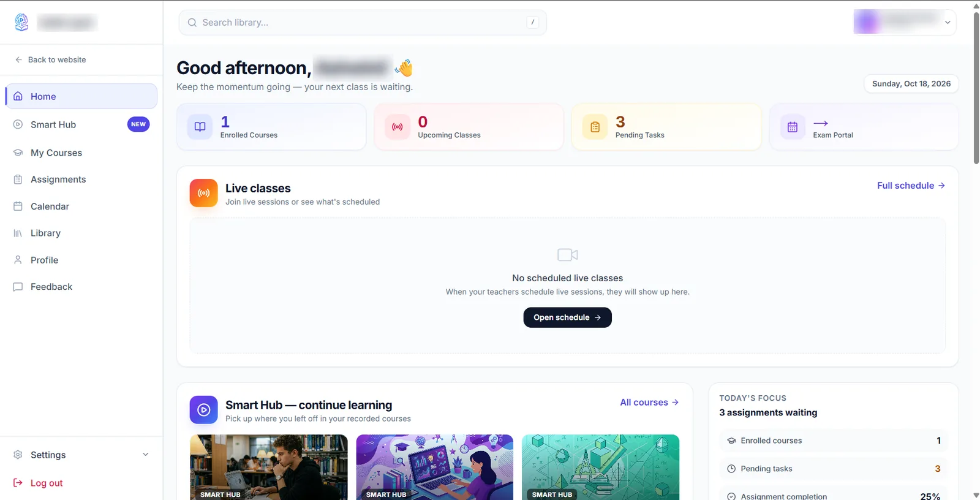The height and width of the screenshot is (500, 980).
Task: Click the Library books icon
Action: [x=18, y=233]
